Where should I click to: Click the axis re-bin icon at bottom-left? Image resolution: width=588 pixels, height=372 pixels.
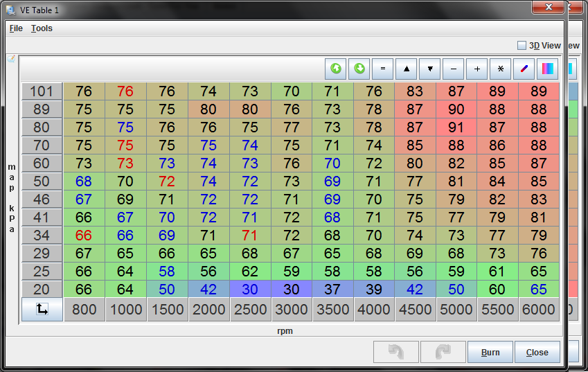(42, 310)
